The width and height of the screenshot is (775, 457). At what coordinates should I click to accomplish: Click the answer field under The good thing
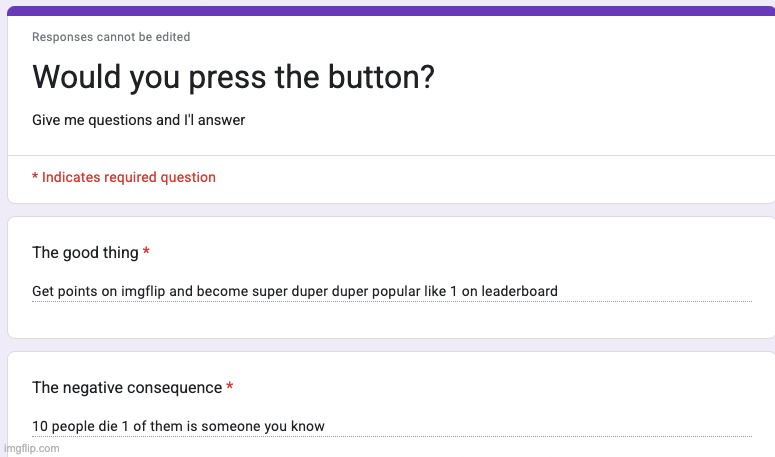(391, 291)
